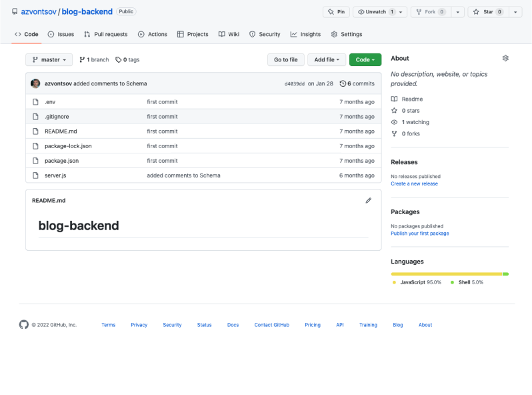Viewport: 532px width, 395px height.
Task: Open the Pull requests tab
Action: [106, 34]
